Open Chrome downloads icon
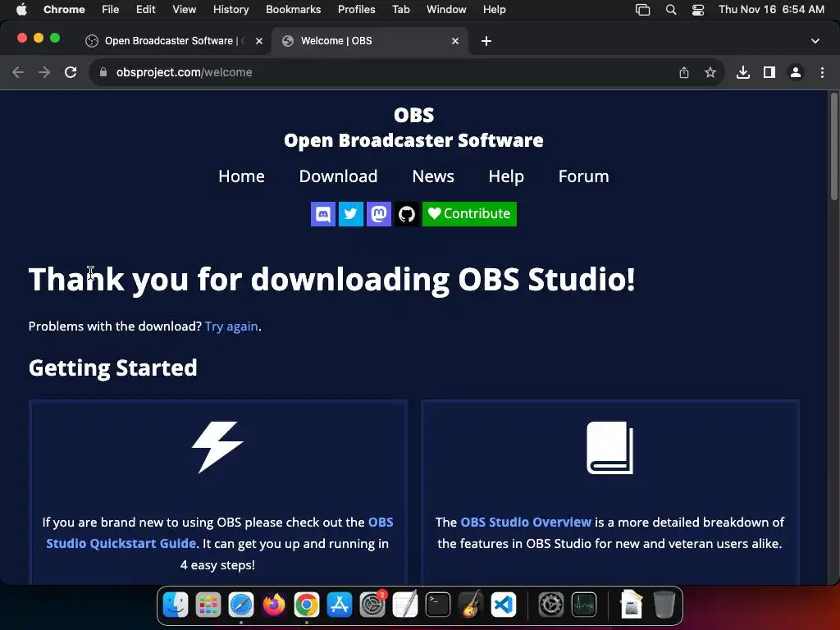 click(x=743, y=72)
